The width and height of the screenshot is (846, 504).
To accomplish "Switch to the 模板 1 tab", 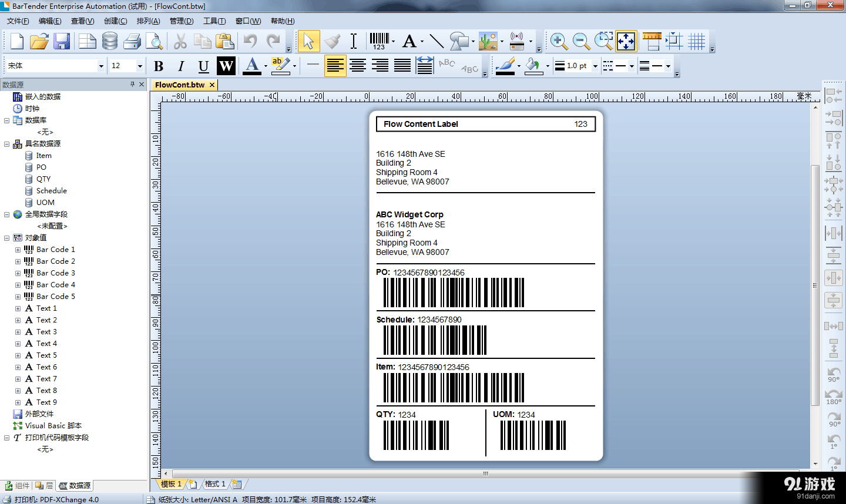I will point(172,484).
